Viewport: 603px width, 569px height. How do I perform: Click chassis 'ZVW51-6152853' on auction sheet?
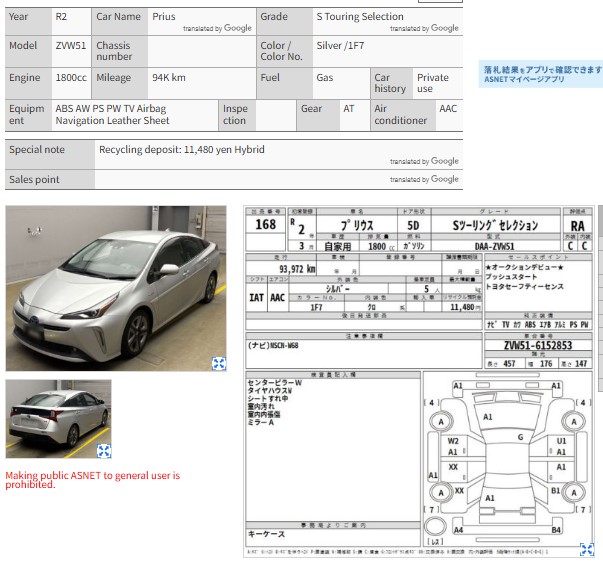point(538,345)
